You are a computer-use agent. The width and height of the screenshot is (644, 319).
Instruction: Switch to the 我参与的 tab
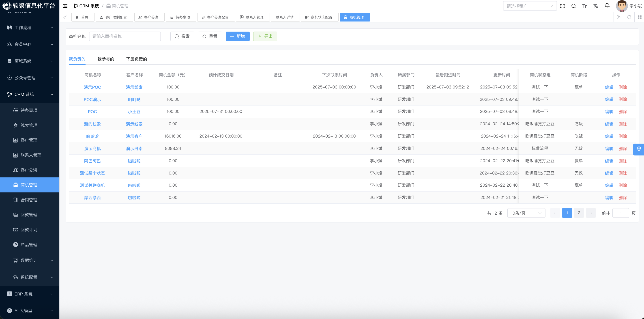click(x=106, y=59)
